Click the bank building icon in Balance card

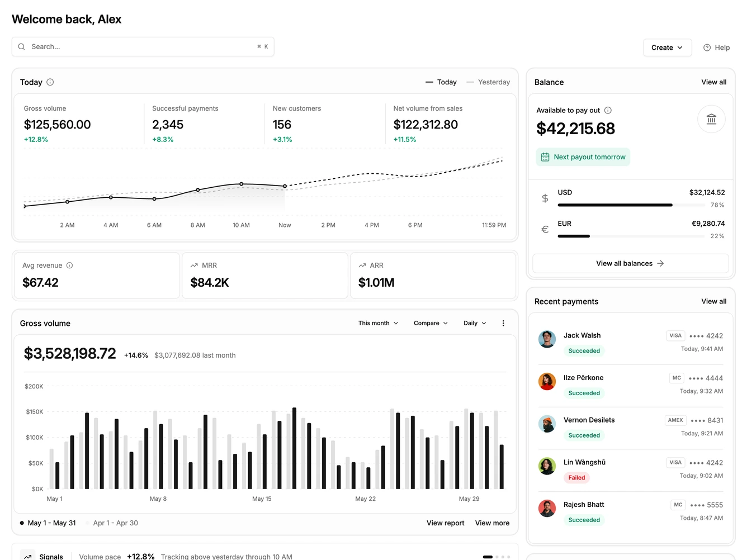pyautogui.click(x=711, y=119)
